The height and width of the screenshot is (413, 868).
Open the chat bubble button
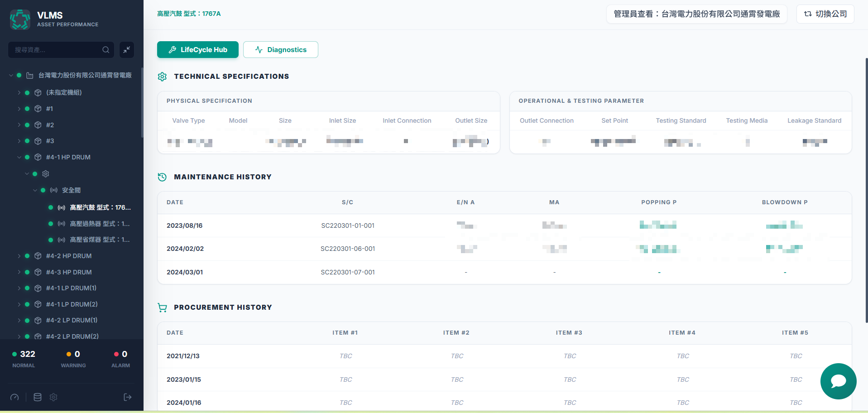coord(838,381)
